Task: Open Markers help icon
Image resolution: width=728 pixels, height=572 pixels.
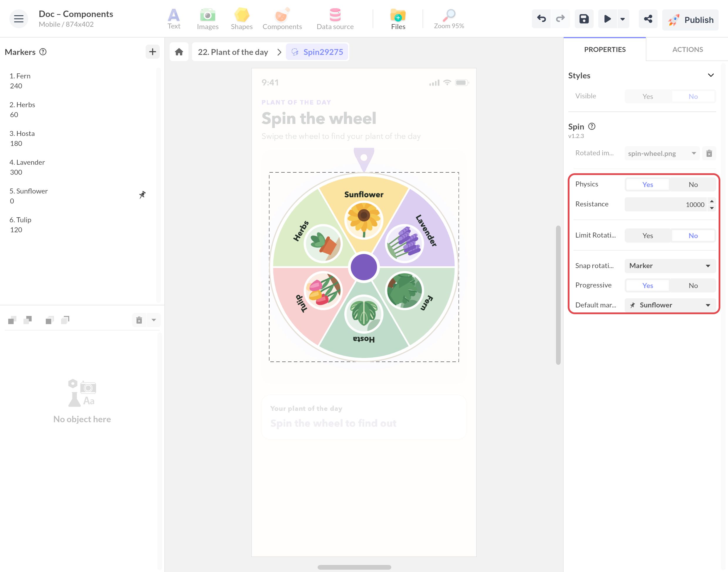Action: 43,52
